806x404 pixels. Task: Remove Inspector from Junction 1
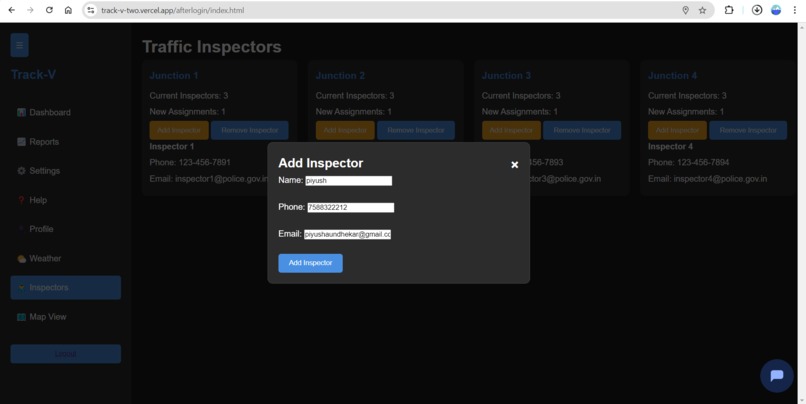[x=250, y=131]
